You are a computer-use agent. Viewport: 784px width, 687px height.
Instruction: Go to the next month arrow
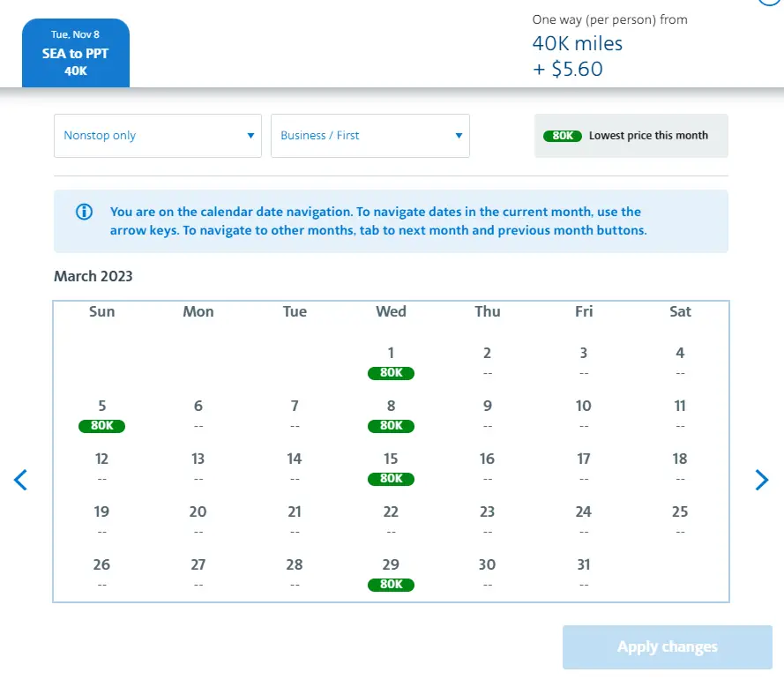coord(762,480)
